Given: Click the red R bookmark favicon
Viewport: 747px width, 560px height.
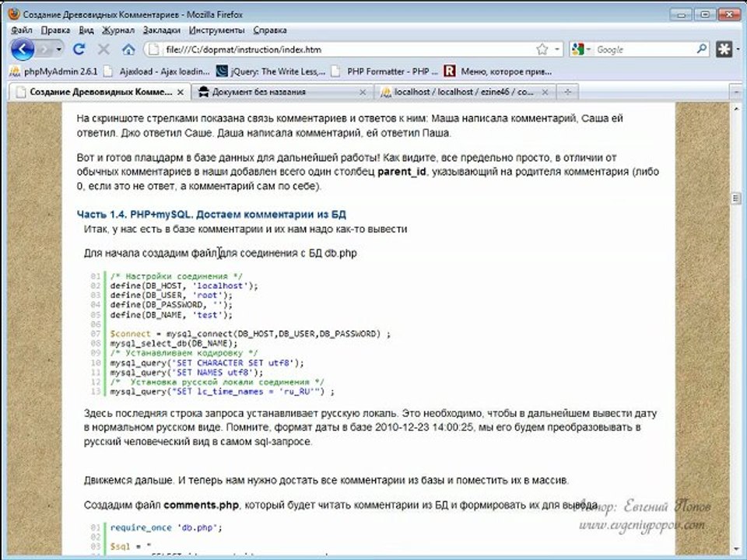Looking at the screenshot, I should click(449, 72).
